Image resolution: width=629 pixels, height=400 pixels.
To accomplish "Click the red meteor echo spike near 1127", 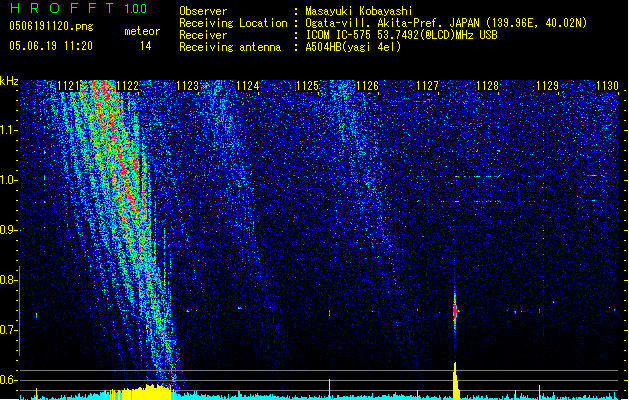I will click(455, 310).
